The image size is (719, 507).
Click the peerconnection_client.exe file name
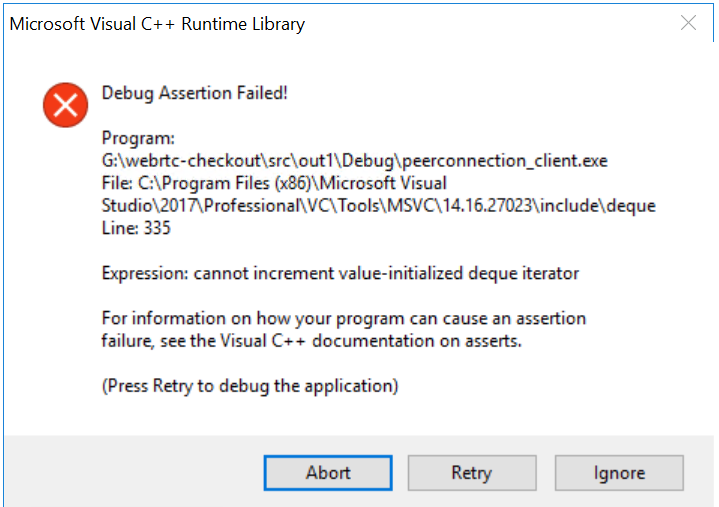(x=505, y=161)
